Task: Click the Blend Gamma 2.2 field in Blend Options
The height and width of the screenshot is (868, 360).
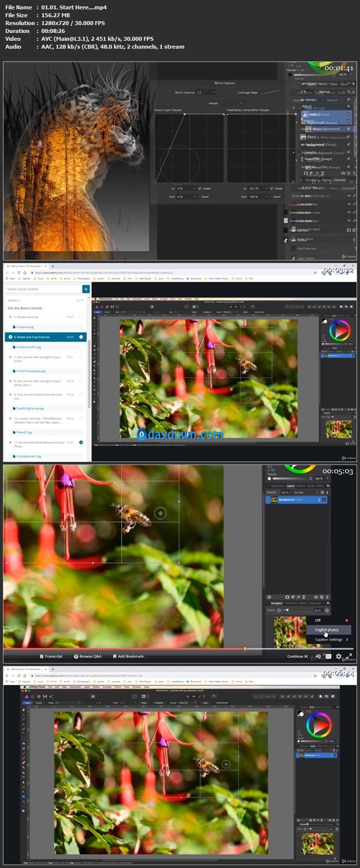Action: click(x=206, y=92)
